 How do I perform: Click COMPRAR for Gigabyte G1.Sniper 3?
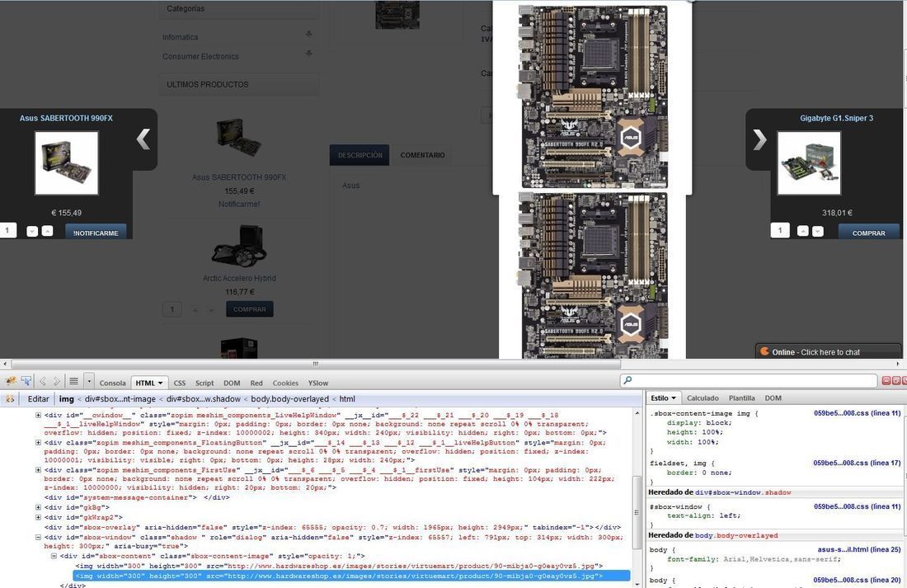(869, 232)
